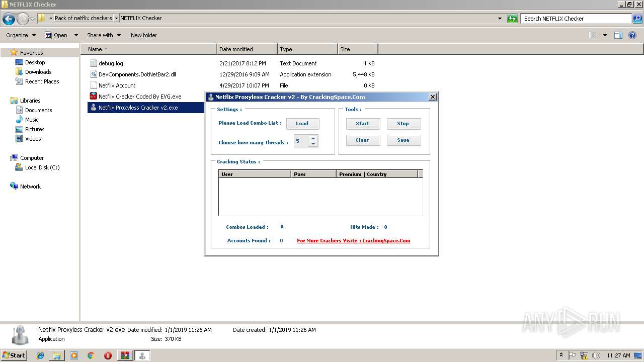Click the Open toolbar button
The height and width of the screenshot is (362, 644).
click(x=57, y=35)
